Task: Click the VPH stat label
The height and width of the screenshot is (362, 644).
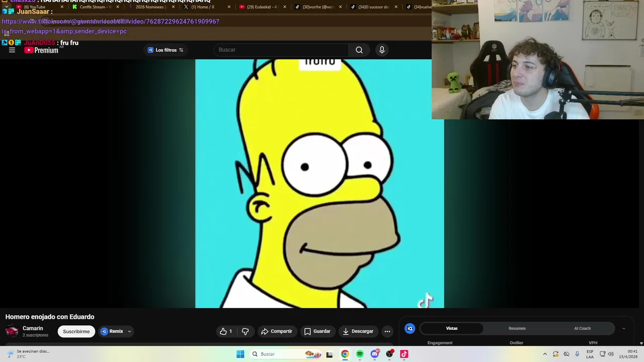Action: tap(593, 343)
